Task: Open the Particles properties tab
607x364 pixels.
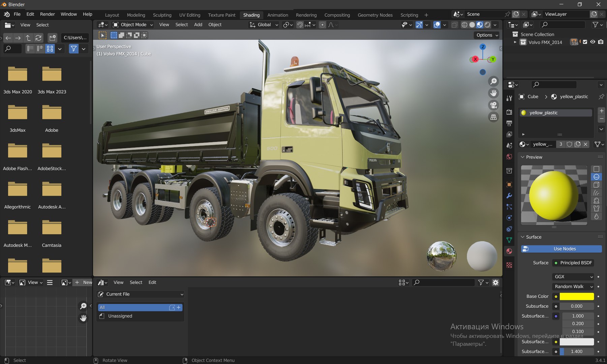Action: (509, 207)
